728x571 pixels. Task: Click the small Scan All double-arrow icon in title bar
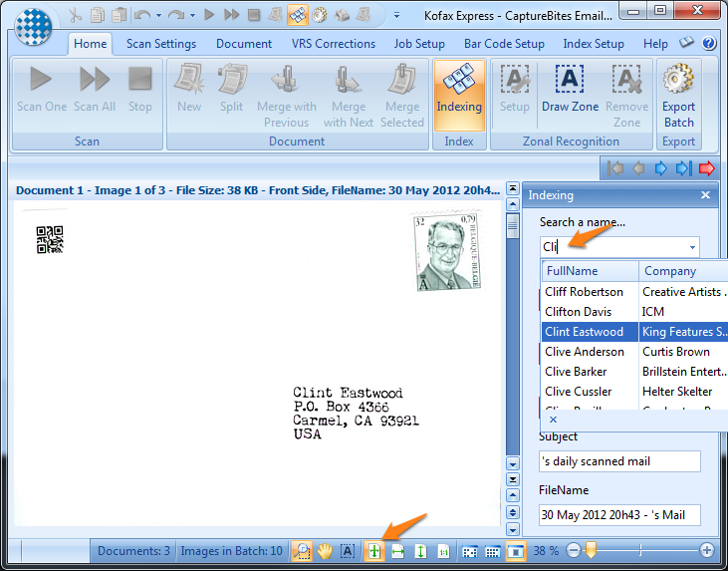231,15
